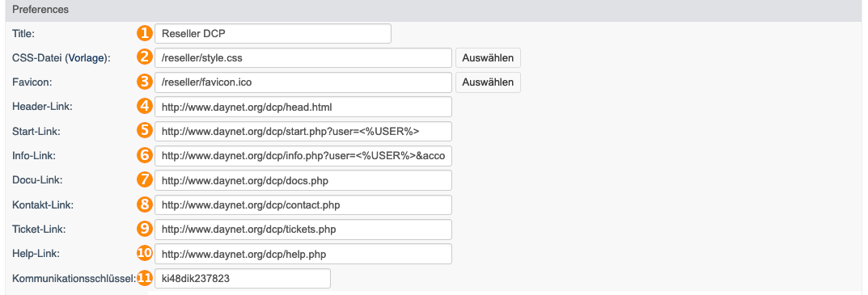Click the Kontakt-Link: label

43,204
